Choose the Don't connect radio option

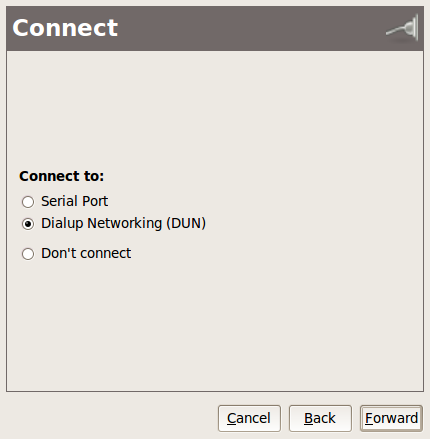tap(28, 254)
